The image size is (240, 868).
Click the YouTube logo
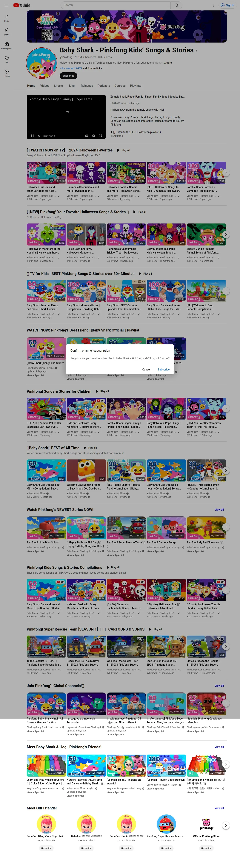tap(22, 5)
